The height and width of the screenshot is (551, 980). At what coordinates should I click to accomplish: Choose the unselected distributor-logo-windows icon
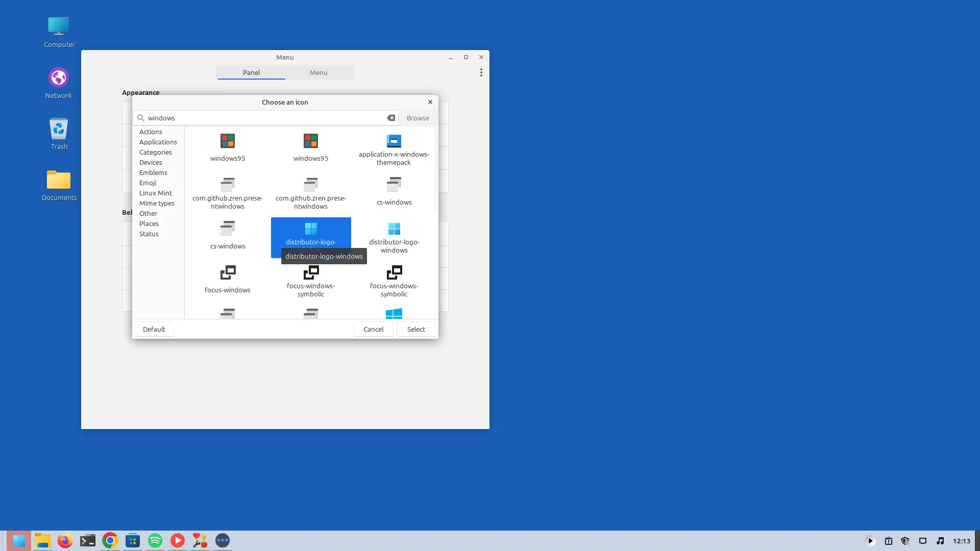point(394,237)
